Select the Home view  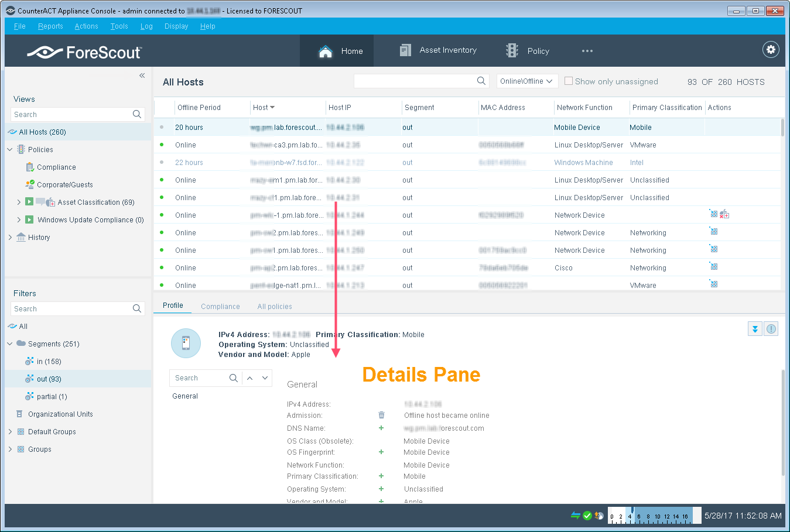[337, 51]
